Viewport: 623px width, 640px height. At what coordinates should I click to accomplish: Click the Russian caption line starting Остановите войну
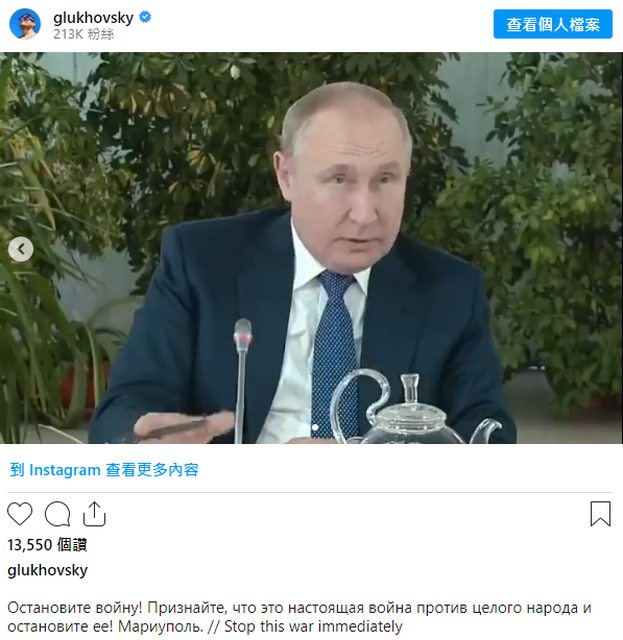[299, 608]
